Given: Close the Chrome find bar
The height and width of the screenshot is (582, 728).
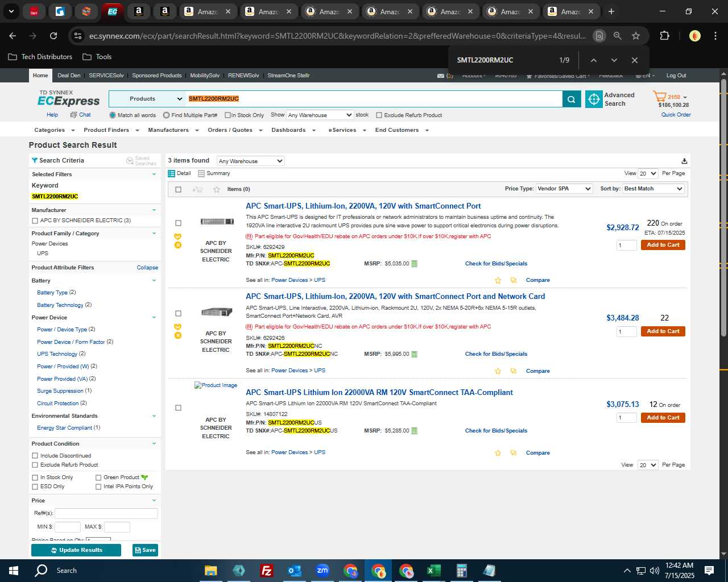Looking at the screenshot, I should pos(635,60).
